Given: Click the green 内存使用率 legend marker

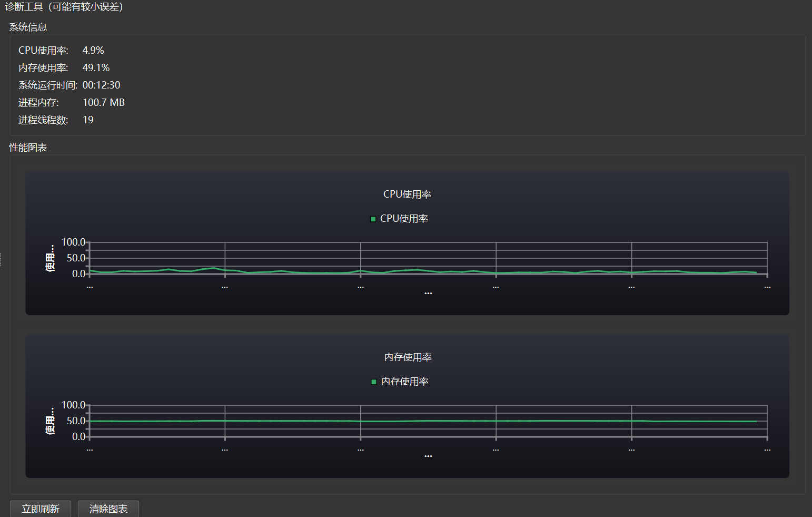Looking at the screenshot, I should tap(373, 382).
